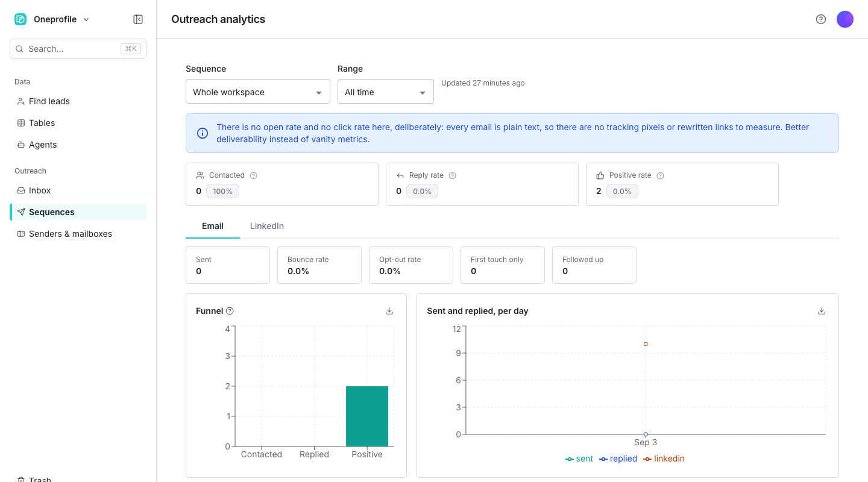Click the green Positive bar in Funnel
868x482 pixels.
tap(367, 416)
